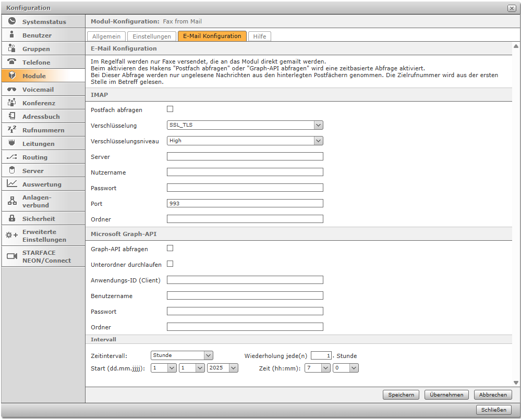The height and width of the screenshot is (420, 521).
Task: Open Benutzer via its person icon
Action: (x=12, y=35)
